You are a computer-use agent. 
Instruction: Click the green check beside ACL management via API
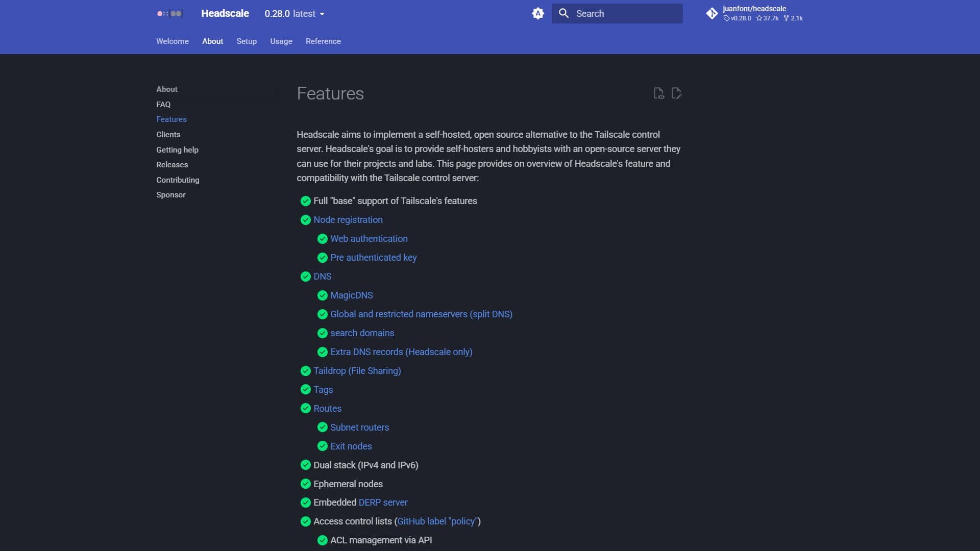tap(323, 540)
